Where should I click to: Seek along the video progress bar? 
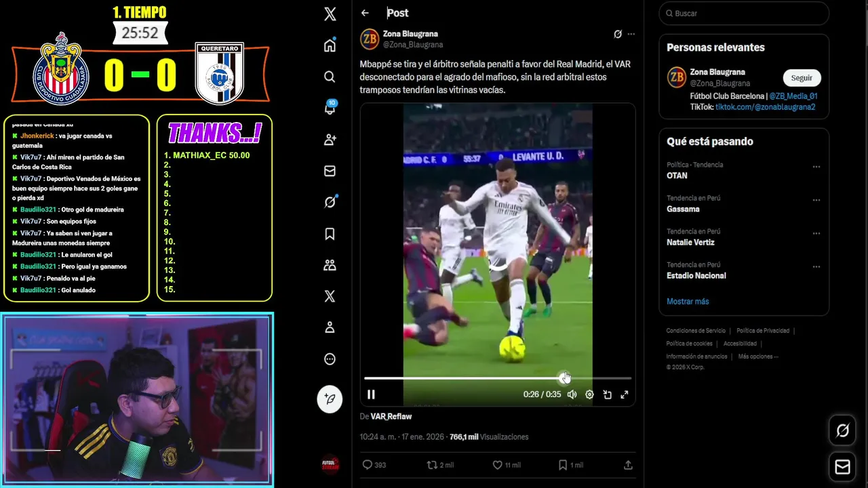tap(498, 378)
